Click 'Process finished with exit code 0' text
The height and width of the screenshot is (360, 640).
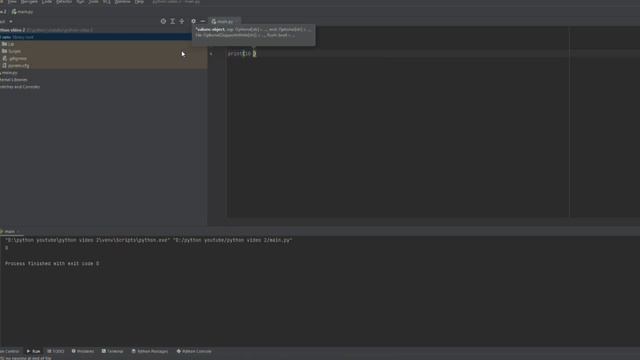point(52,264)
